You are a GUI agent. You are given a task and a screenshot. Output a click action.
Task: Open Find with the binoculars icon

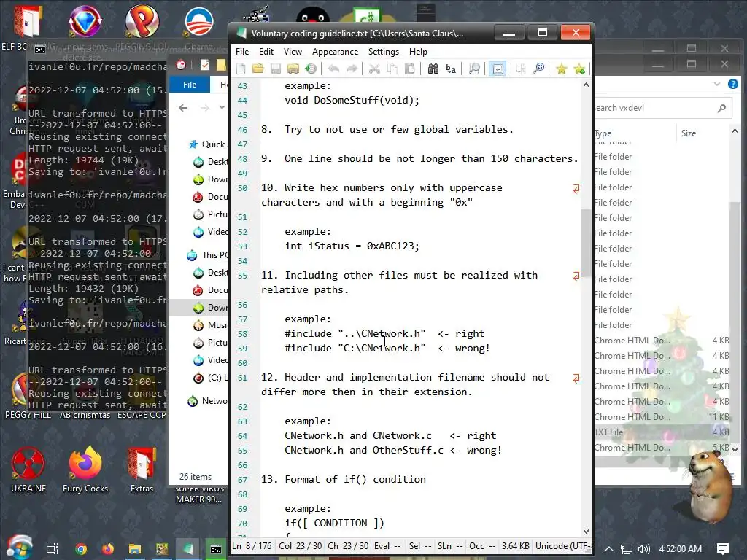pos(433,69)
